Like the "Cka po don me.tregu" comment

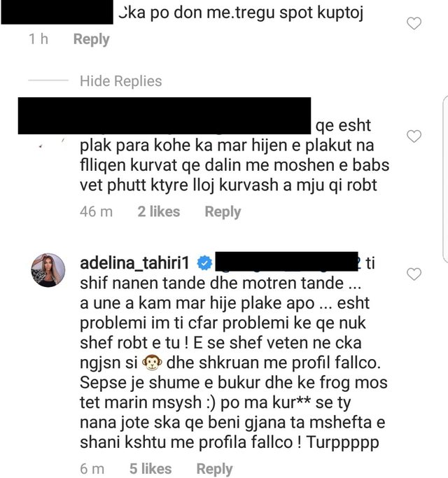(414, 24)
